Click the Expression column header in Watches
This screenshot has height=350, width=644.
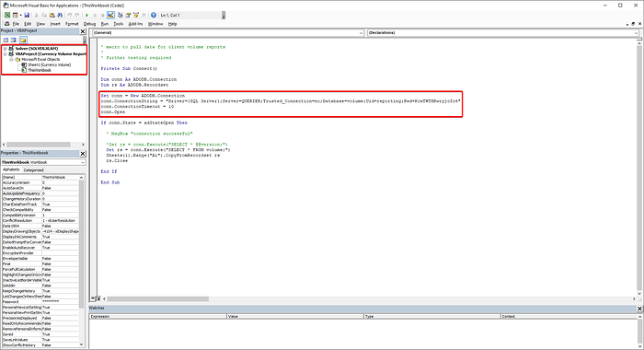click(x=157, y=316)
